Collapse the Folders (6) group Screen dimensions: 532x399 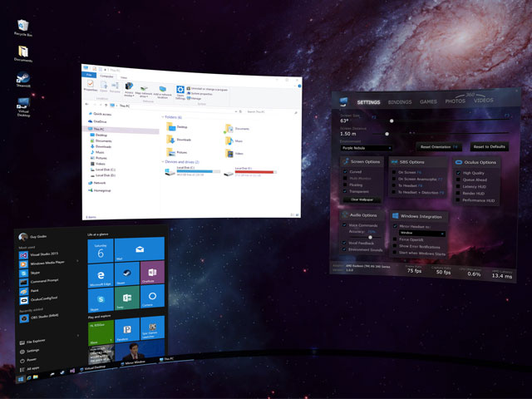point(163,116)
